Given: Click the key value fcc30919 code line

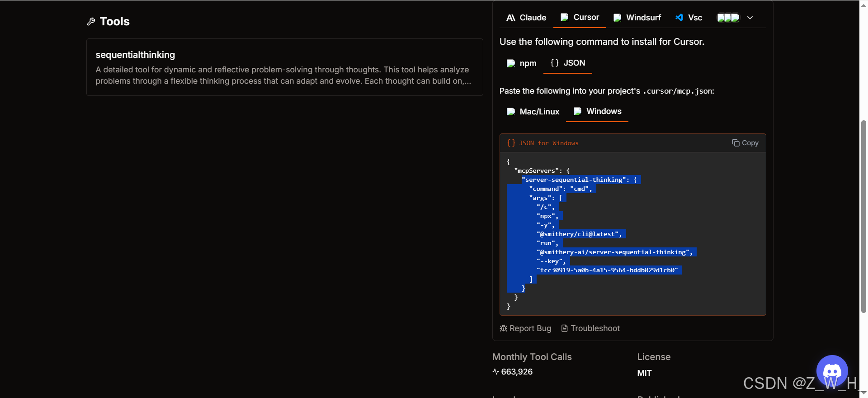Looking at the screenshot, I should [x=608, y=270].
